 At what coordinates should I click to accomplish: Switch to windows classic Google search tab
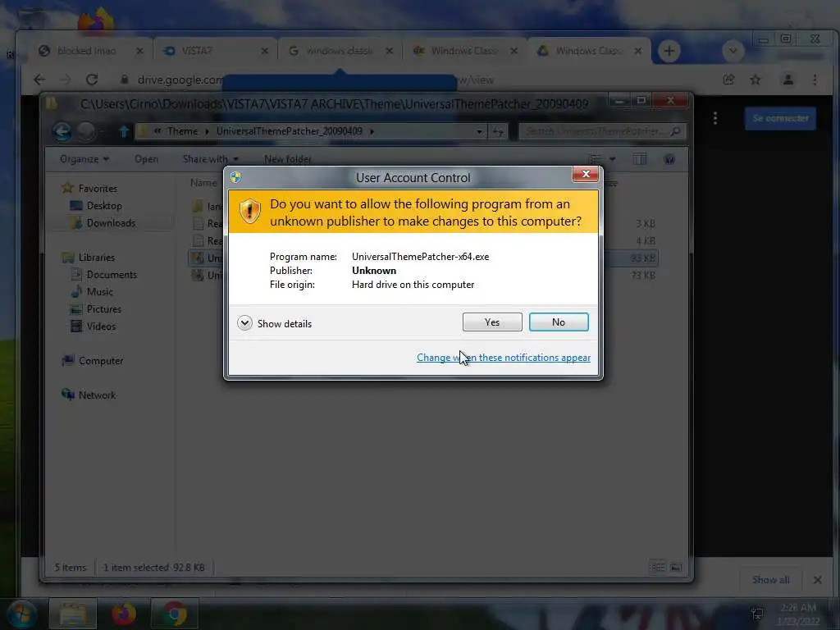(x=340, y=51)
